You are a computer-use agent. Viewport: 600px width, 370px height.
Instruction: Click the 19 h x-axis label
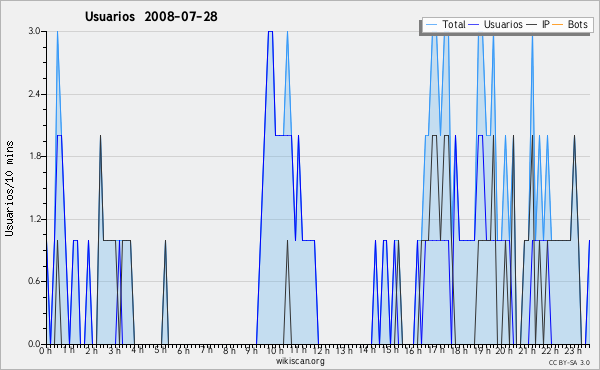point(482,351)
